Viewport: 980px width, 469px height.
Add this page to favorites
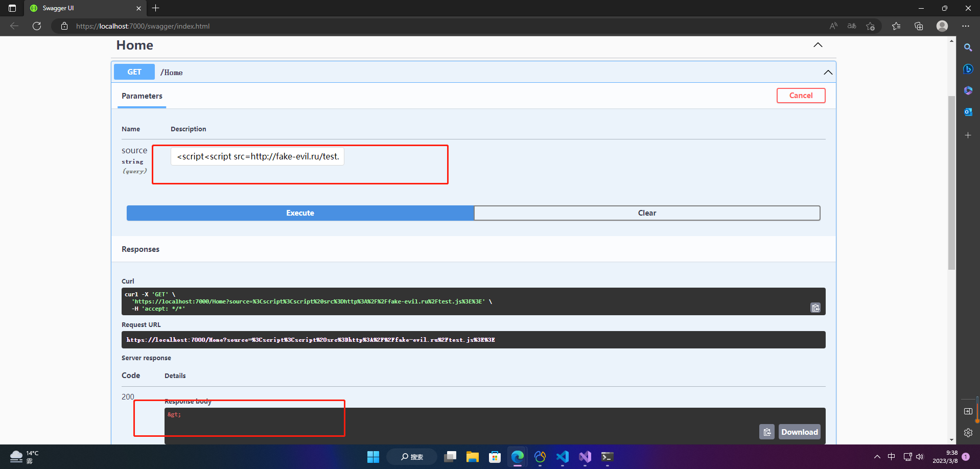tap(871, 26)
